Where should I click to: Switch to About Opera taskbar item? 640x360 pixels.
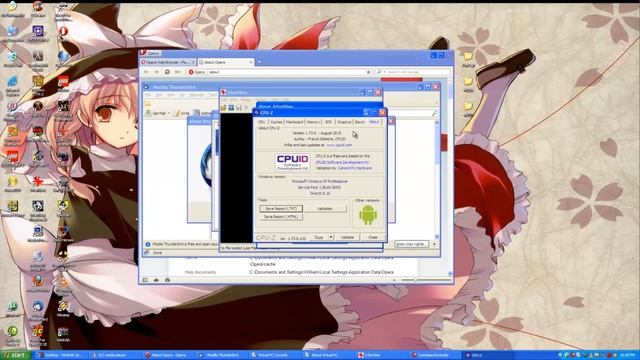(x=169, y=355)
